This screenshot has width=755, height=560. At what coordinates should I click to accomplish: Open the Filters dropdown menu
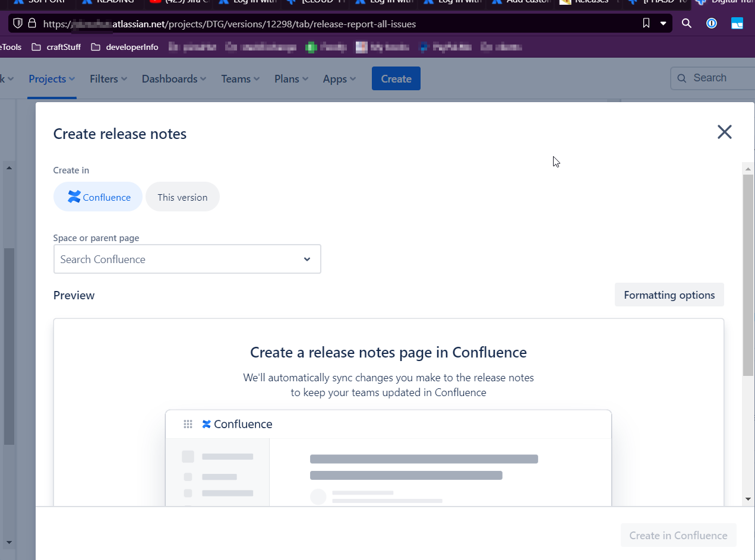point(109,78)
